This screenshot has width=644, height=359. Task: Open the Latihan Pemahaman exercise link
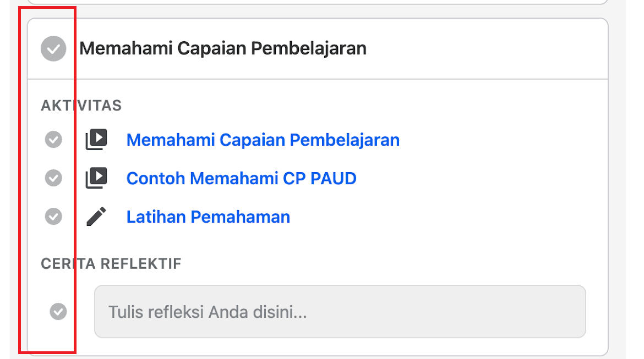(208, 217)
